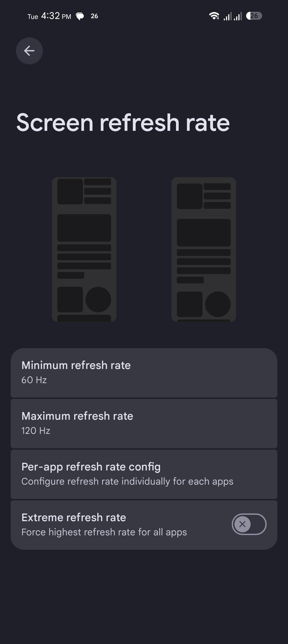Tap the back arrow button
The height and width of the screenshot is (644, 288).
click(29, 51)
